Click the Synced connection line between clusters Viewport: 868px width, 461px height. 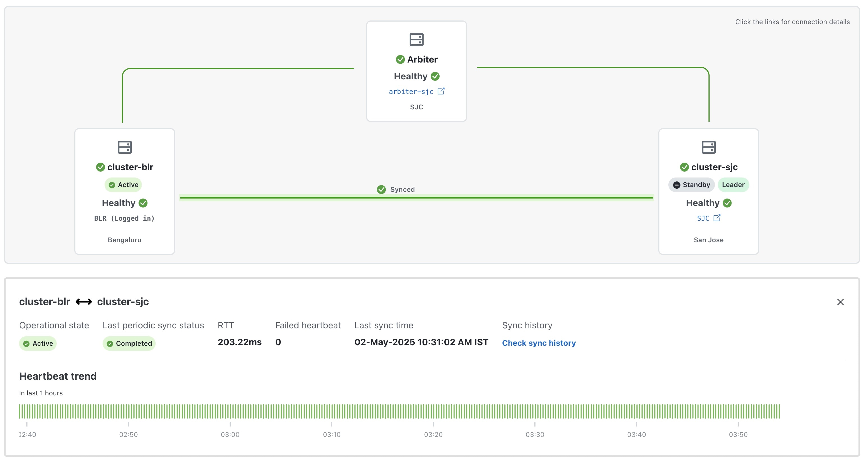[x=417, y=198]
